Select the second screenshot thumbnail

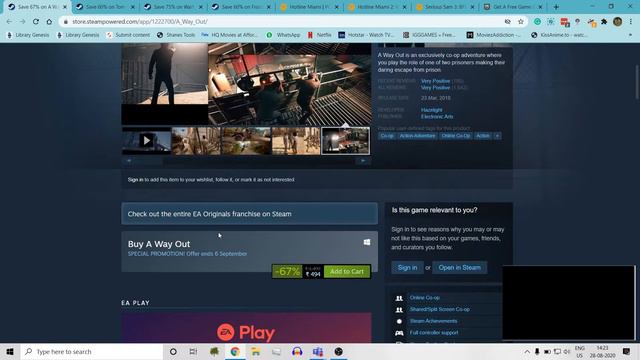coord(196,141)
